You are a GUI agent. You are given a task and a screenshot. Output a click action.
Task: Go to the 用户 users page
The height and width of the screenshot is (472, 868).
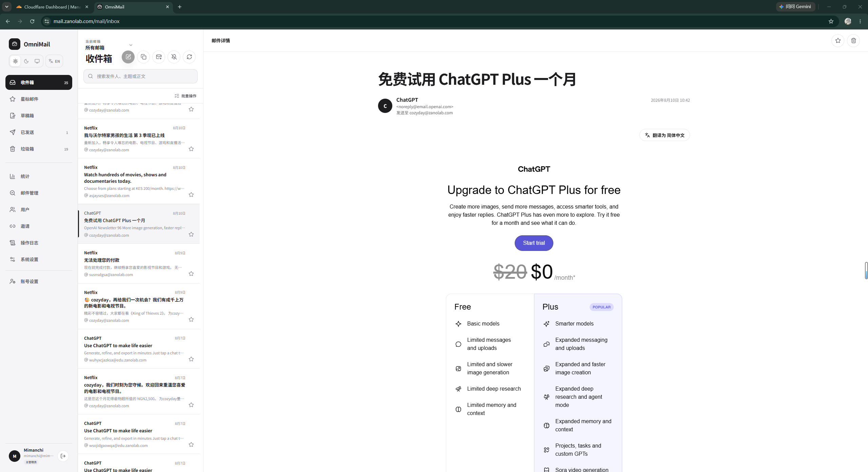click(39, 210)
